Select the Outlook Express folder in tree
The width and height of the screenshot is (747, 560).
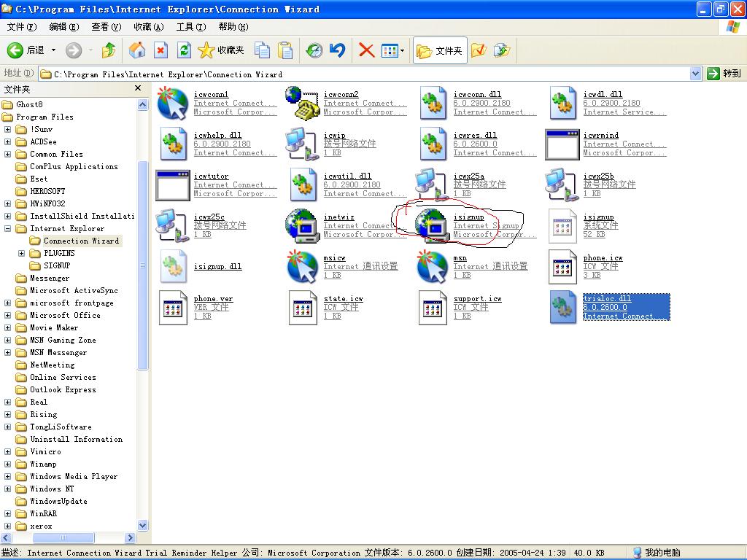63,389
